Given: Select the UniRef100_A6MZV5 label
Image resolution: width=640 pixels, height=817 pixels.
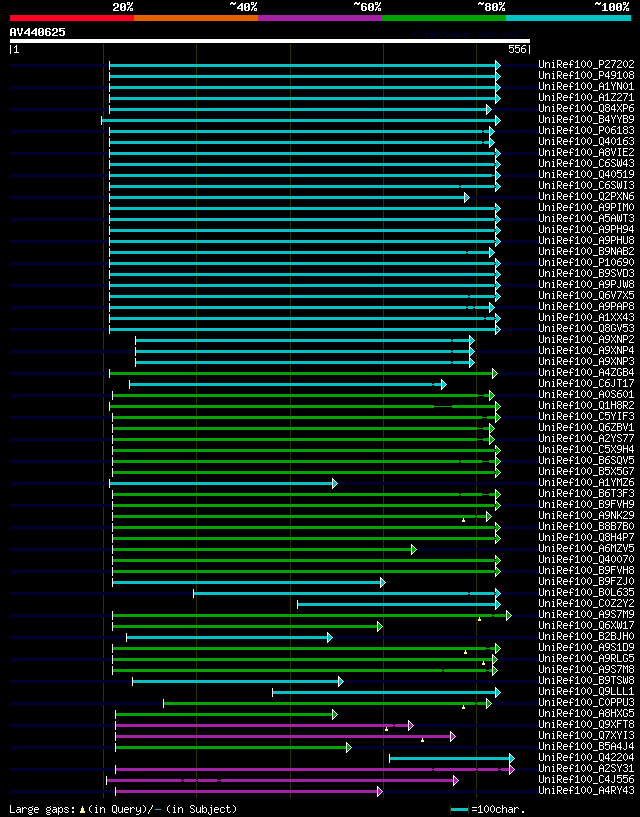Looking at the screenshot, I should [586, 548].
